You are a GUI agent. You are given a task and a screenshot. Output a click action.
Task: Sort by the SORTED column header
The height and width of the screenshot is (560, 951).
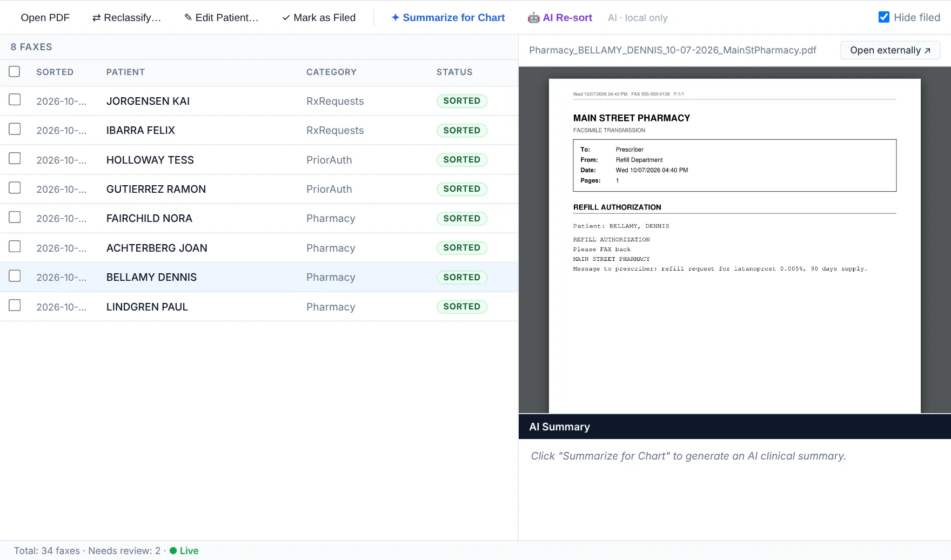coord(55,72)
